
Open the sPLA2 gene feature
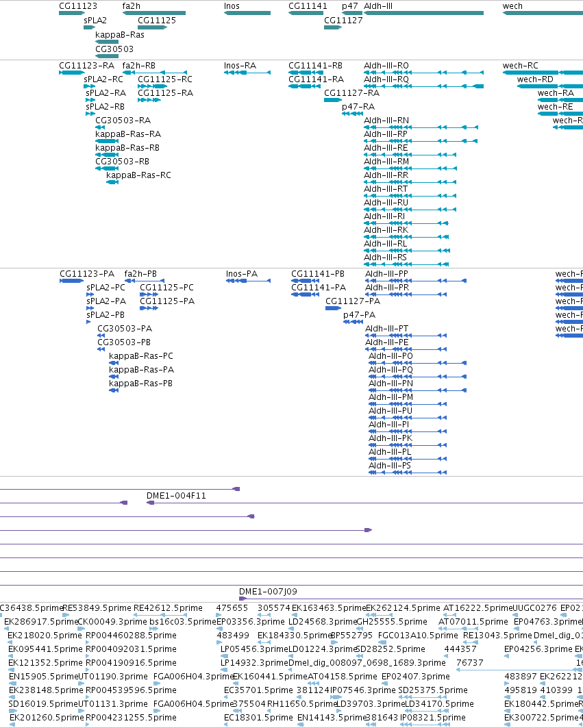(x=89, y=27)
